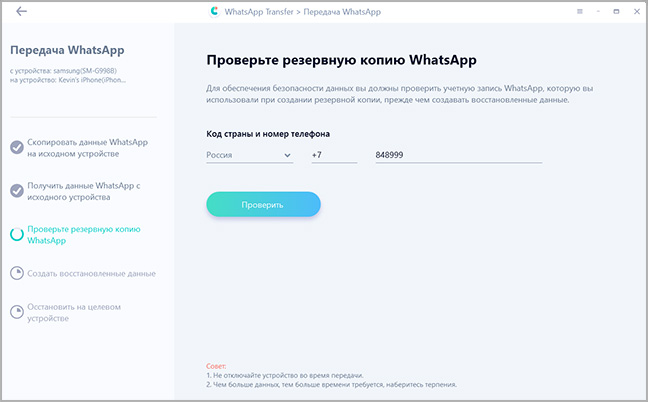Click the pending clock icon for 'Остановить на целевом устройстве'
The height and width of the screenshot is (402, 648).
click(x=17, y=312)
